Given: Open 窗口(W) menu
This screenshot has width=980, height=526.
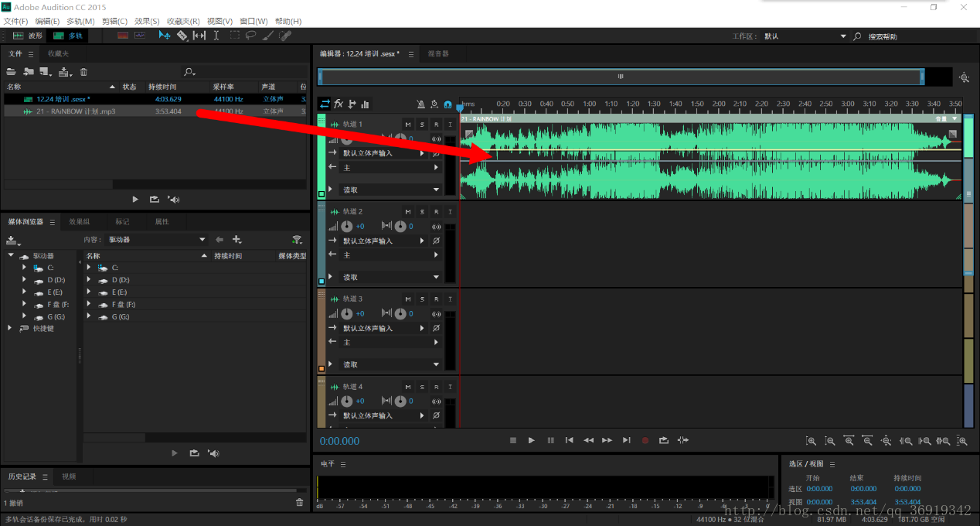Looking at the screenshot, I should click(x=254, y=21).
